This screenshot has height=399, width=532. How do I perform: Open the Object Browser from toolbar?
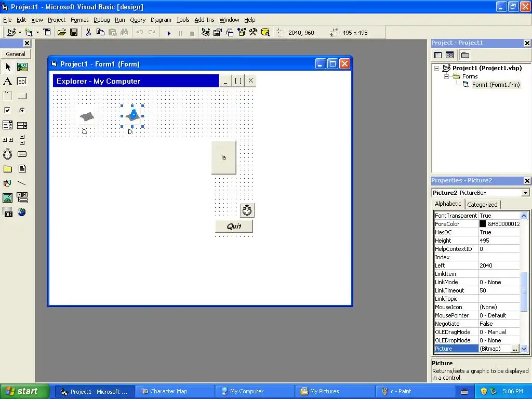tap(241, 32)
